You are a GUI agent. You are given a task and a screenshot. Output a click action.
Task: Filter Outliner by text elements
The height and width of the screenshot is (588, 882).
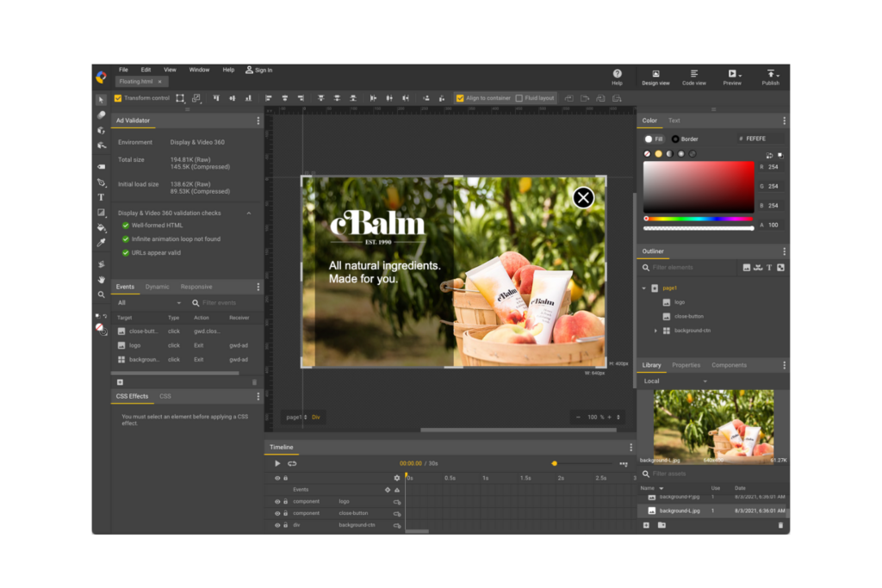point(769,268)
